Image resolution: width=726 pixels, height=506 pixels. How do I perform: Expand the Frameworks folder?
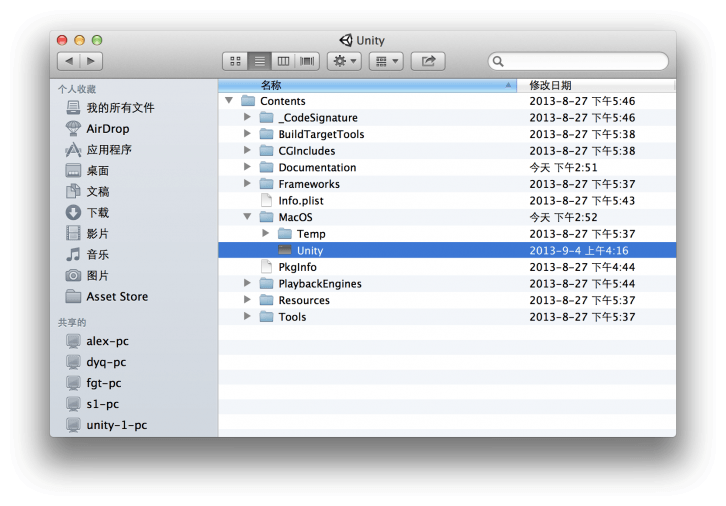pyautogui.click(x=248, y=184)
